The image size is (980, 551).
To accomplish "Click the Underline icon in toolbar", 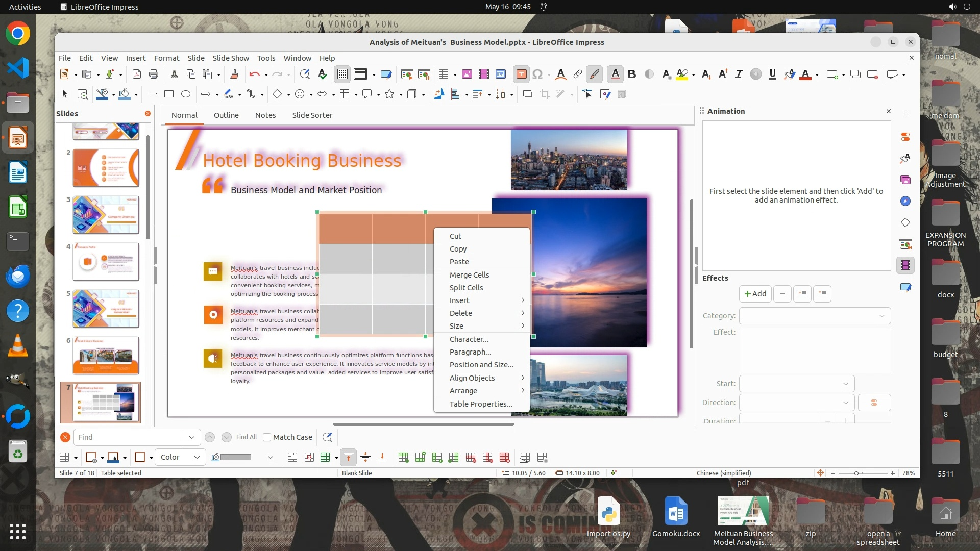I will 772,74.
